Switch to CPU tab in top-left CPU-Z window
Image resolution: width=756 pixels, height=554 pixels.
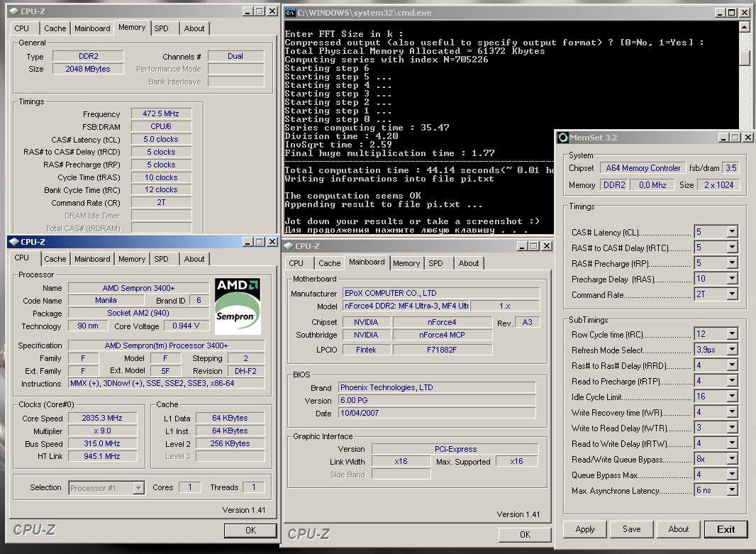22,28
